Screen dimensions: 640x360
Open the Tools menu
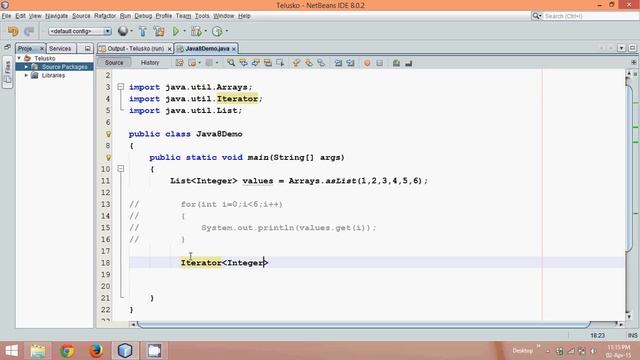point(202,16)
